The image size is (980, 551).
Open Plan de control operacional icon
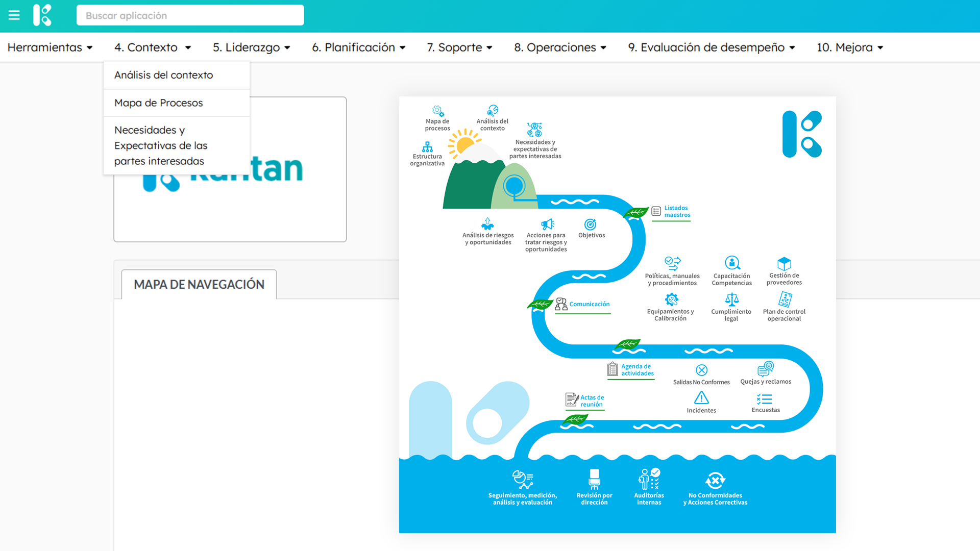pyautogui.click(x=785, y=299)
